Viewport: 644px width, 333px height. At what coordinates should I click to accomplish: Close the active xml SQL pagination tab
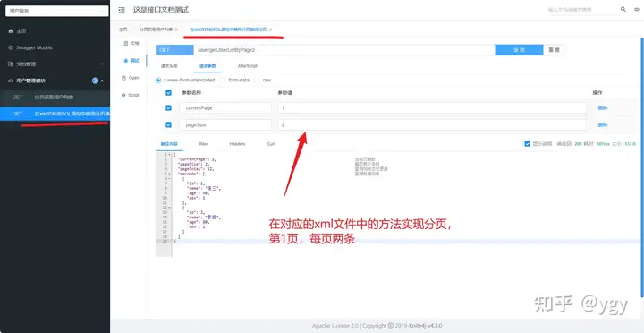pyautogui.click(x=270, y=30)
